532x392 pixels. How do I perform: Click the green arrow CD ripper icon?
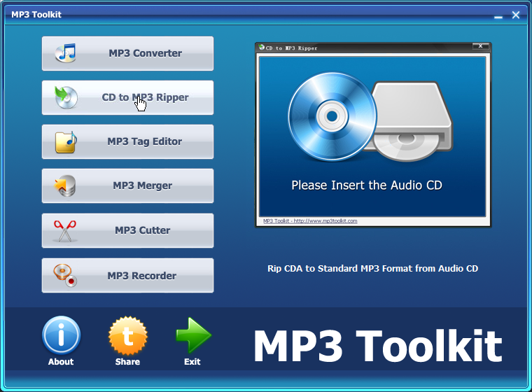pyautogui.click(x=66, y=97)
